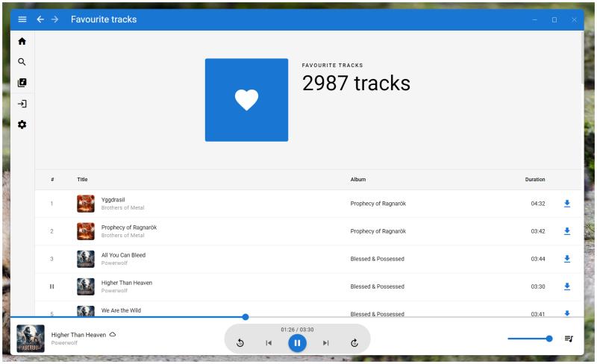Viewport: 597px width, 364px height.
Task: Open artist Powerwolf under All You Can Bleed
Action: [114, 263]
